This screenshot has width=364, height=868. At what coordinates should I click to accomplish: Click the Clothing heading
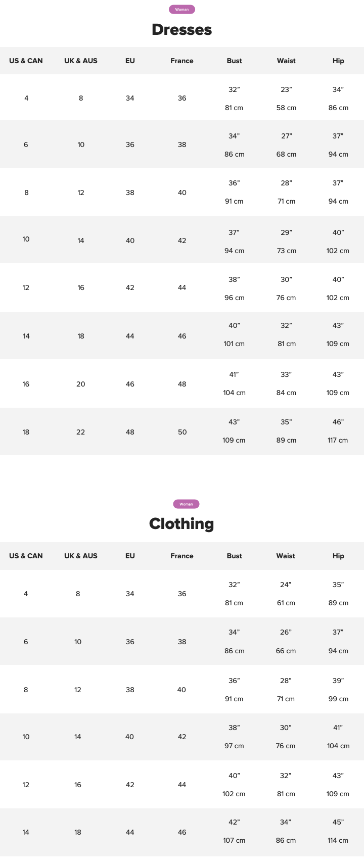point(181,523)
